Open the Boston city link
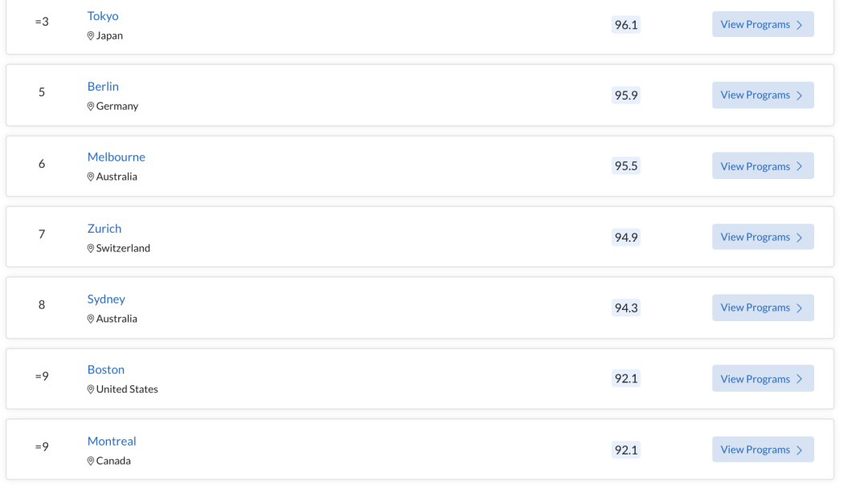 pyautogui.click(x=106, y=369)
